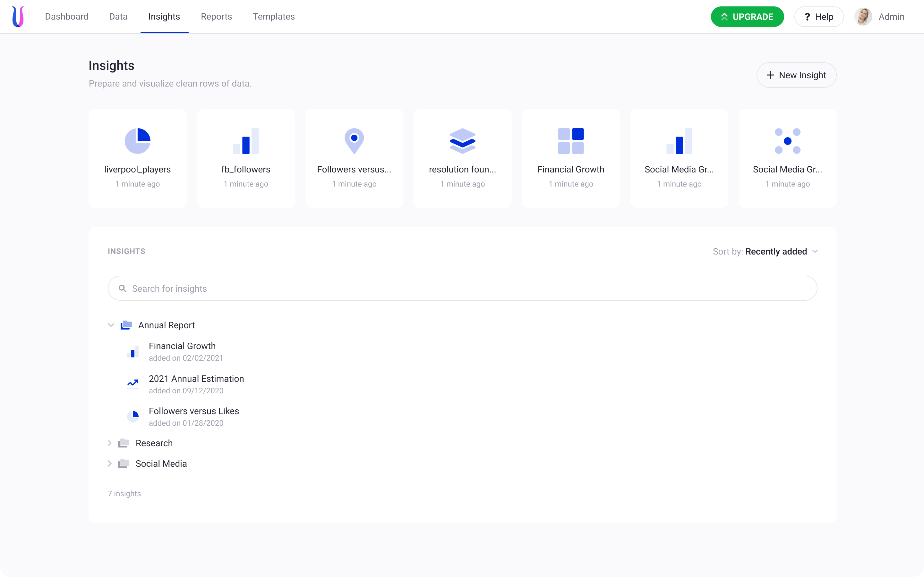Screen dimensions: 924x577
Task: Go to the Dashboard tab
Action: 66,16
